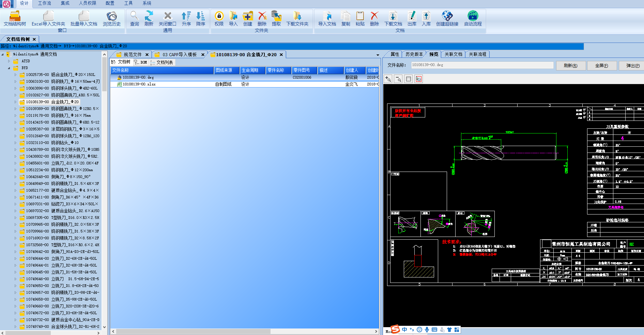The width and height of the screenshot is (644, 335).
Task: Select tree item 10455601-00 立铣刀
Action: [62, 163]
